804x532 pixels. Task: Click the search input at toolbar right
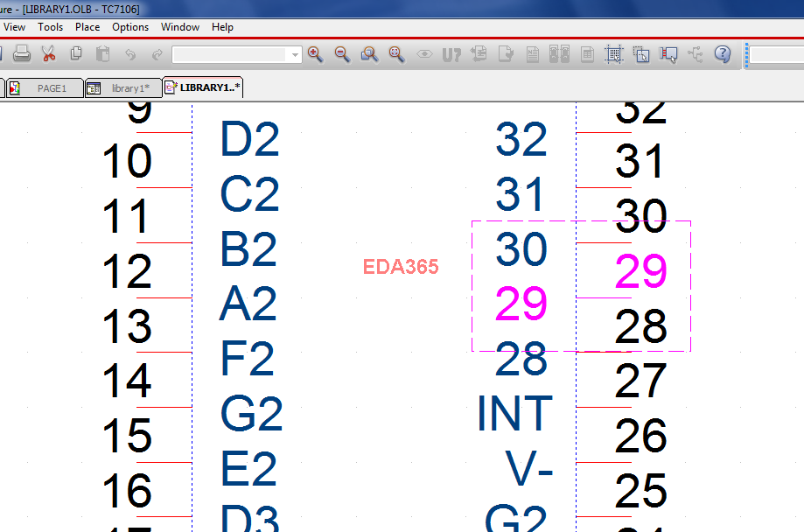tap(777, 54)
